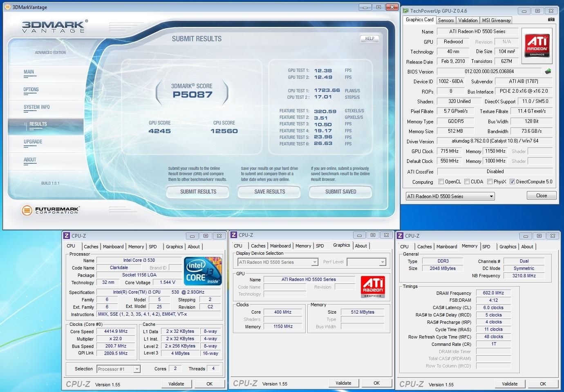Click the GPU Clock 715 MHz field

450,151
